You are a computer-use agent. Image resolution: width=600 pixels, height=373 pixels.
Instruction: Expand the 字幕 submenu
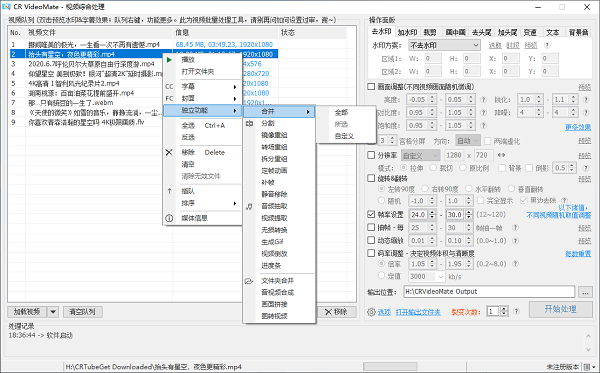202,87
